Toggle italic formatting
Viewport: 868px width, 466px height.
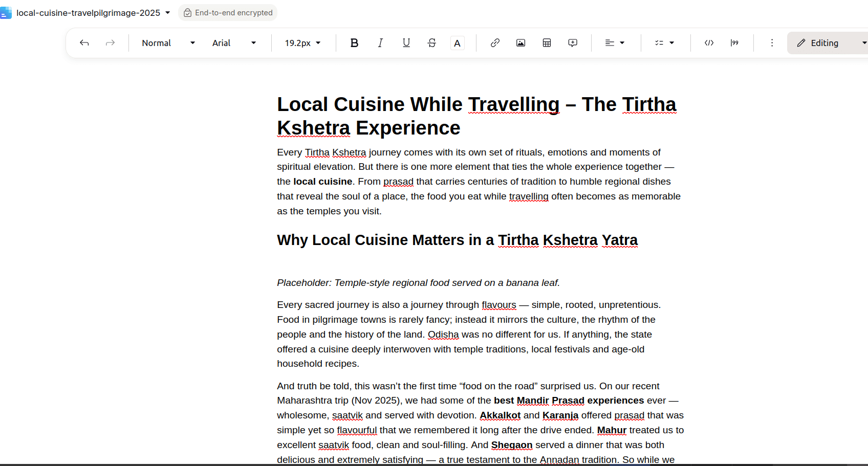point(380,43)
